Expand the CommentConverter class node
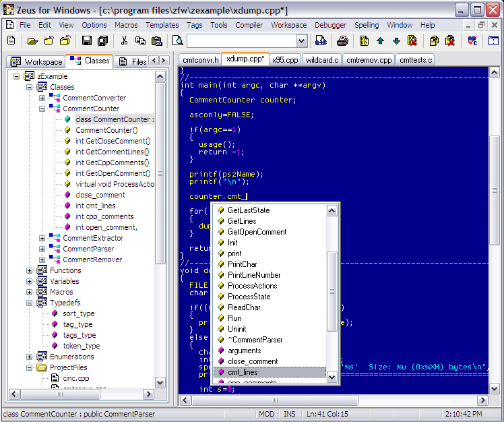This screenshot has height=422, width=504. click(42, 98)
